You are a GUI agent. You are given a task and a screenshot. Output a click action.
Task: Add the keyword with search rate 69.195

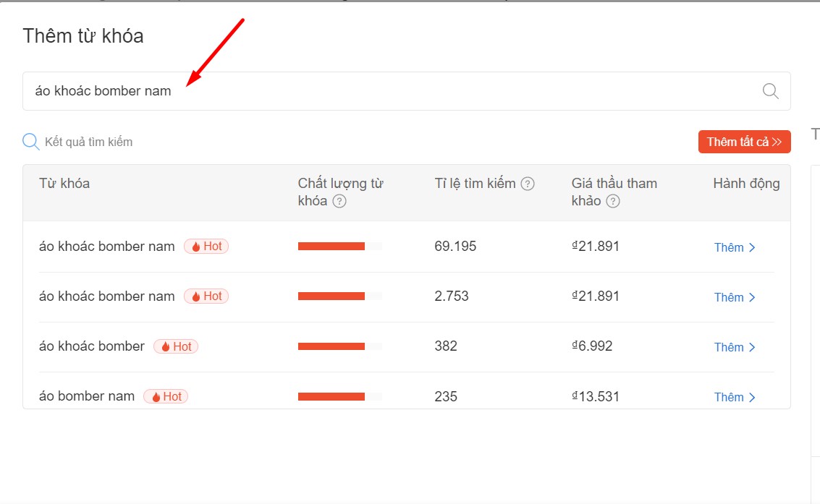point(735,247)
